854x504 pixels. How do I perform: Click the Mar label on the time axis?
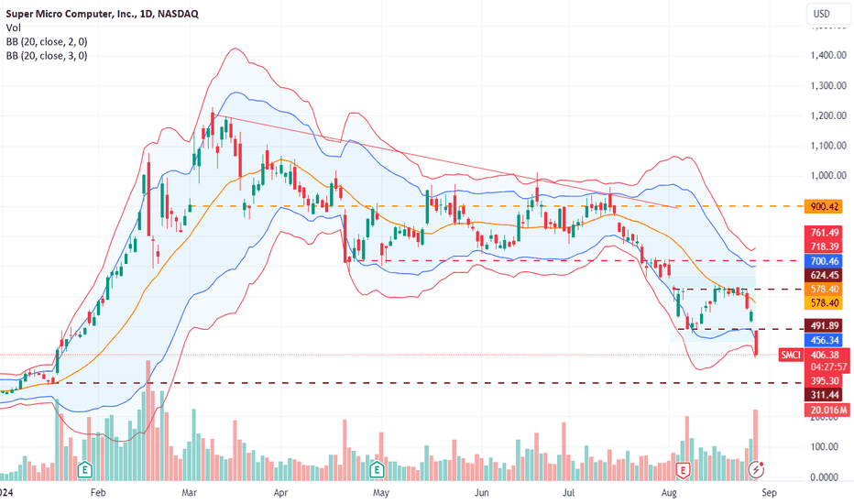click(x=189, y=493)
